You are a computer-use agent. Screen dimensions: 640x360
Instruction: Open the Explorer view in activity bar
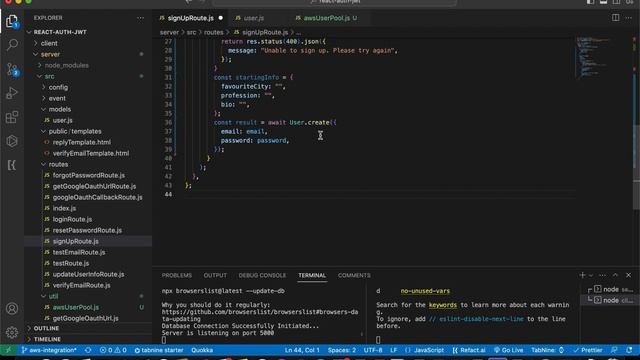tap(12, 21)
